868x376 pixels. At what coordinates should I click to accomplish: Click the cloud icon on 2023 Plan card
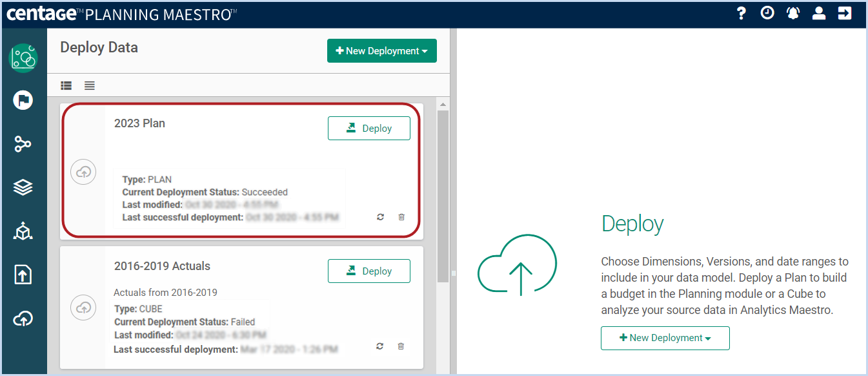[x=83, y=172]
